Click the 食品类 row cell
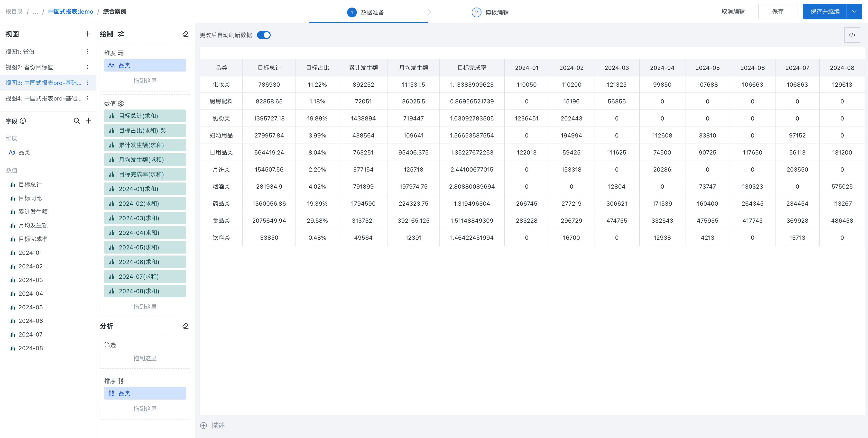The width and height of the screenshot is (868, 438). 221,221
